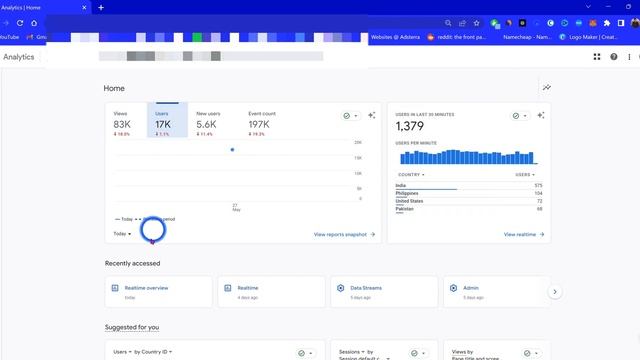Screen dimensions: 640x360
Task: Click View reports snapshot link
Action: tap(344, 234)
